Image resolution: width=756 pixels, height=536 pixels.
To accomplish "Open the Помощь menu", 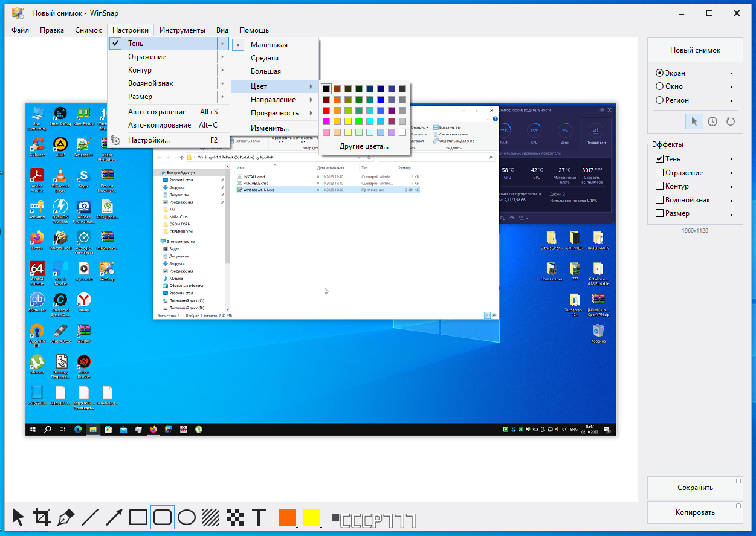I will (254, 30).
